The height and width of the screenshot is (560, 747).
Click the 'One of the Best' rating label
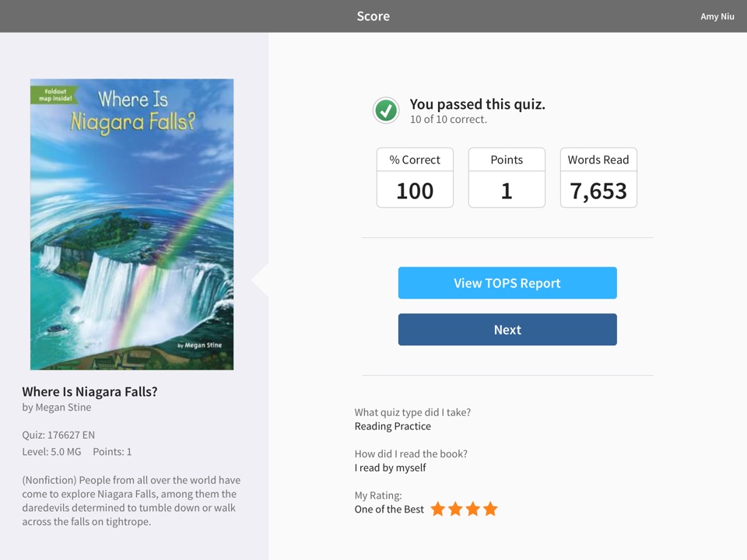(x=389, y=509)
